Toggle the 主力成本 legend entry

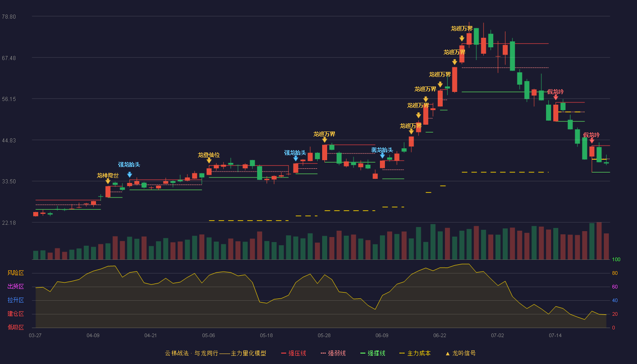(x=415, y=353)
